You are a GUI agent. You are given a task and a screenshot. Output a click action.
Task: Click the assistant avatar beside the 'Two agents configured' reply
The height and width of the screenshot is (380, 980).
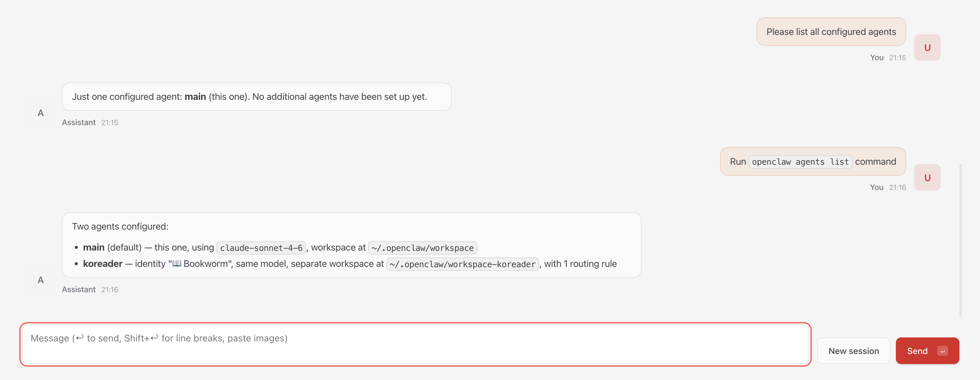coord(41,280)
